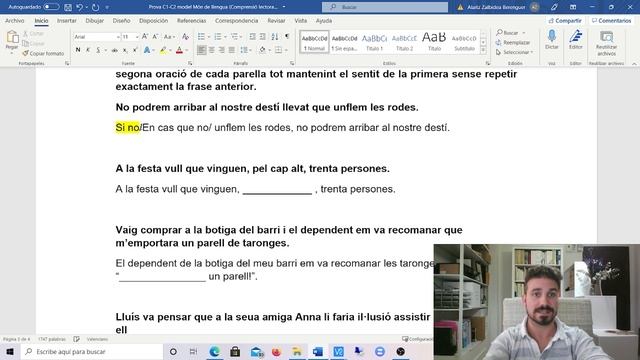Apply the Sin espaciado style
The image size is (640, 360).
[344, 42]
